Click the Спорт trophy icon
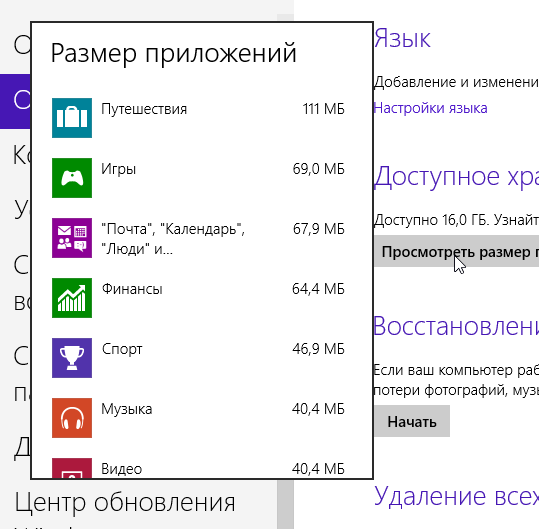Screen dimensions: 539x529 (x=72, y=358)
